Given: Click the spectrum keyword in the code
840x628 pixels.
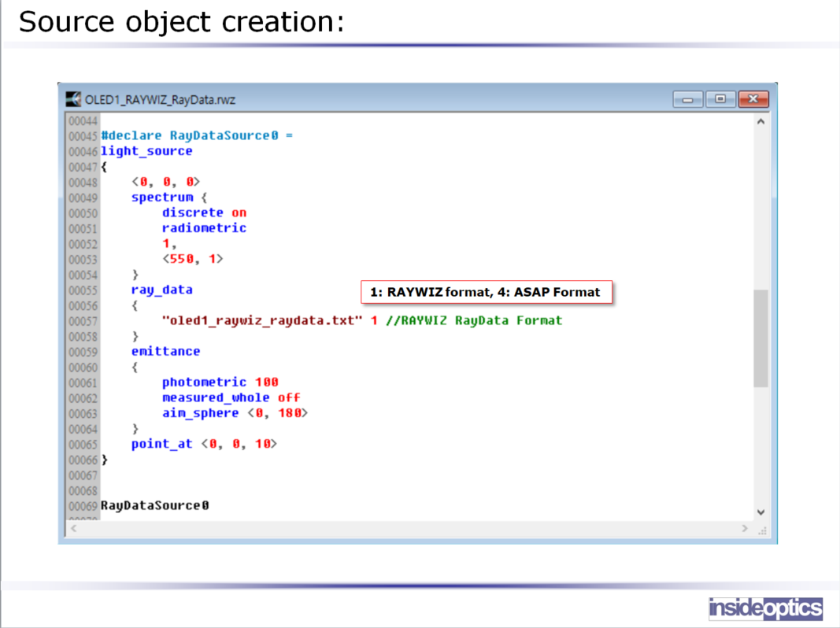Looking at the screenshot, I should 161,198.
